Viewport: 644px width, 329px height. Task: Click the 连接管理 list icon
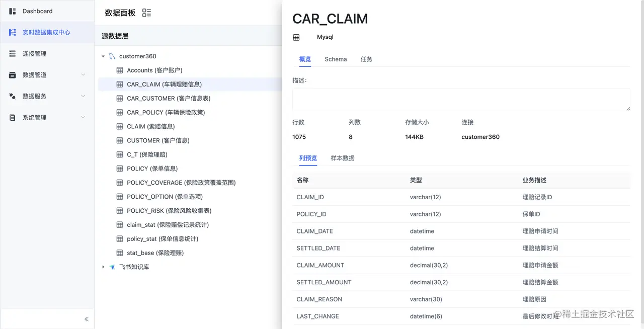coord(13,53)
